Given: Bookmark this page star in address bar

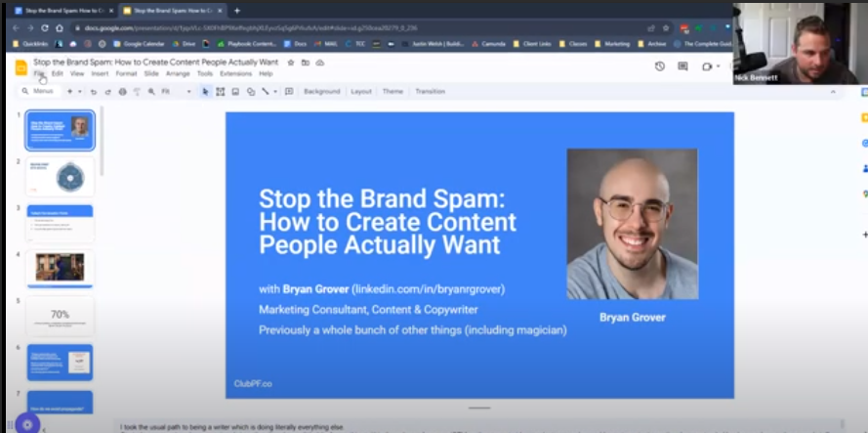Looking at the screenshot, I should [666, 27].
